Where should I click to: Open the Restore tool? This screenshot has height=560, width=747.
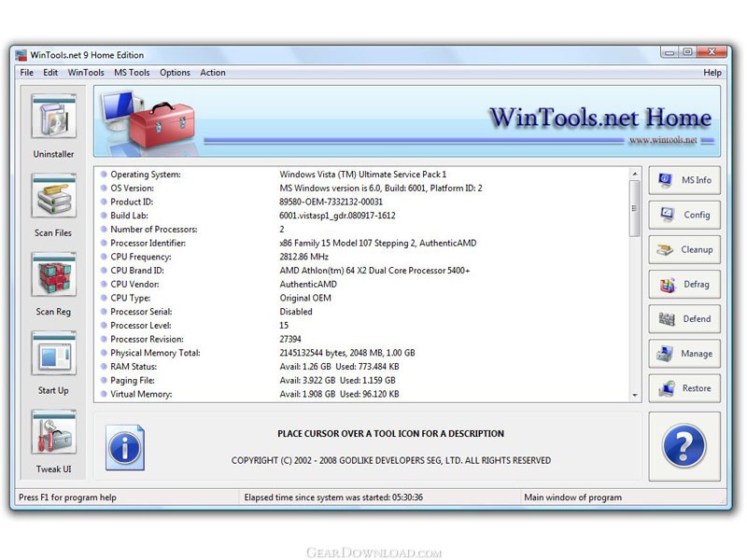pyautogui.click(x=684, y=388)
